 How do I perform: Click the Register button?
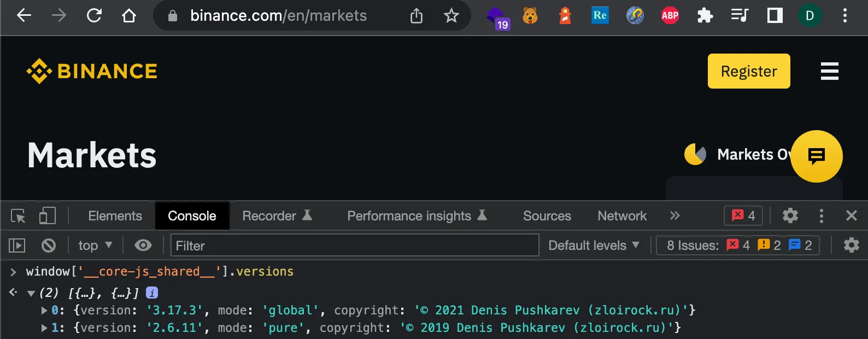[x=749, y=71]
